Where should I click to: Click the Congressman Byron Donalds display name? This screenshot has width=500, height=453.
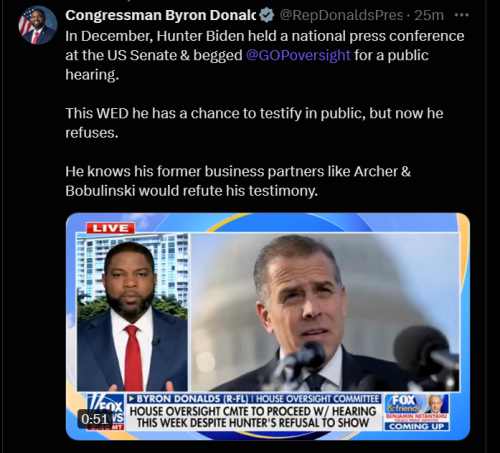pyautogui.click(x=161, y=15)
